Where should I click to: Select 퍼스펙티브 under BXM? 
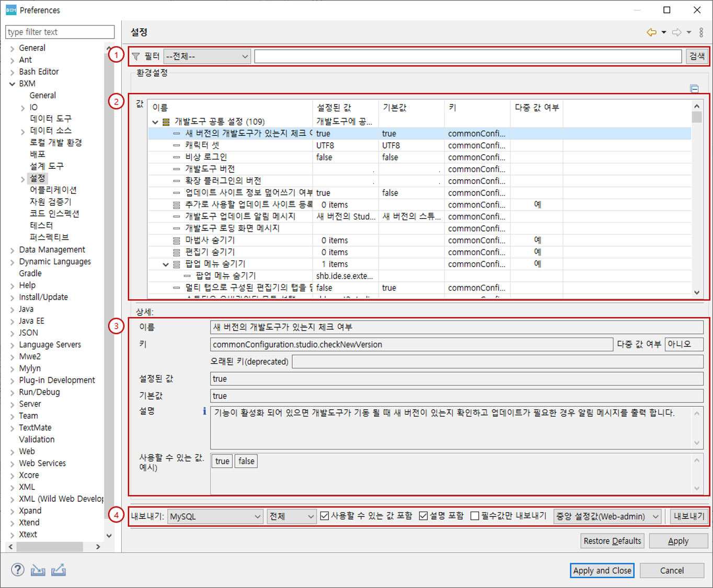pos(49,237)
